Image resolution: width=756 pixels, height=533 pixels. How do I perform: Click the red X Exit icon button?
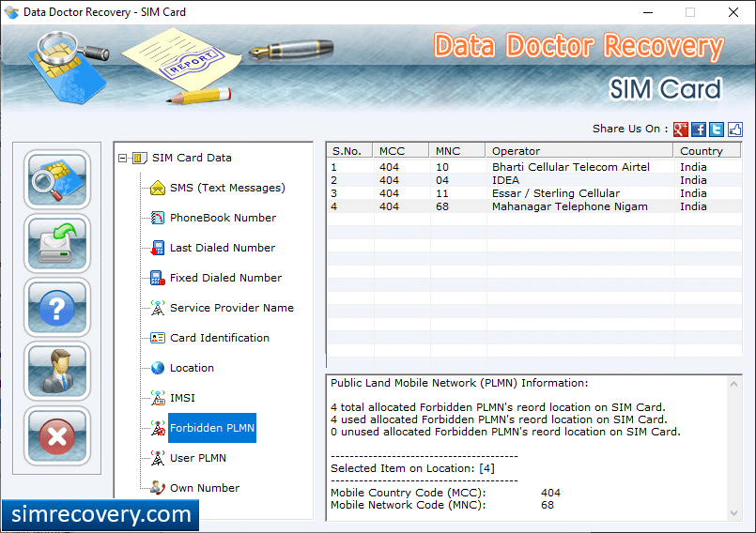coord(57,435)
